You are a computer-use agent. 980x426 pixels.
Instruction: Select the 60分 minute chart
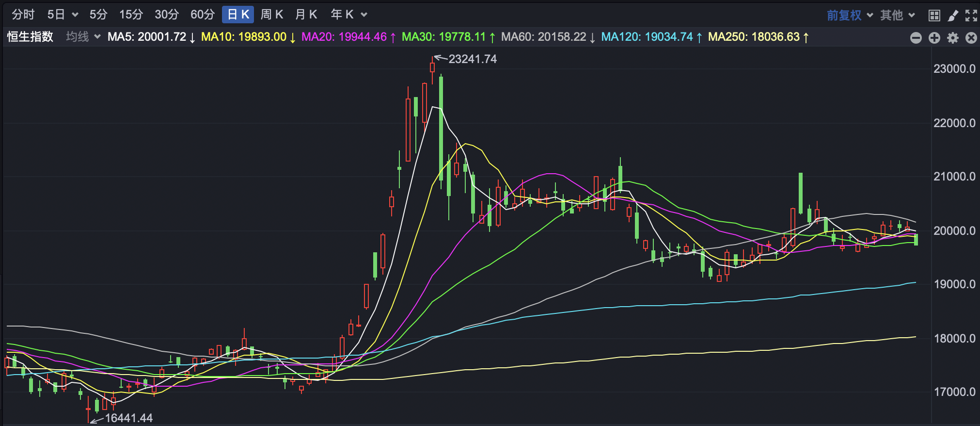point(203,15)
